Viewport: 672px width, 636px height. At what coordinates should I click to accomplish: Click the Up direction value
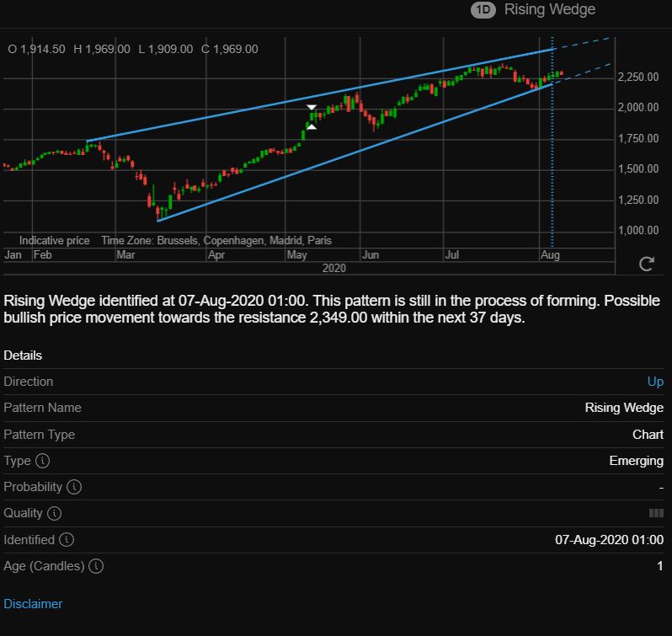[655, 382]
